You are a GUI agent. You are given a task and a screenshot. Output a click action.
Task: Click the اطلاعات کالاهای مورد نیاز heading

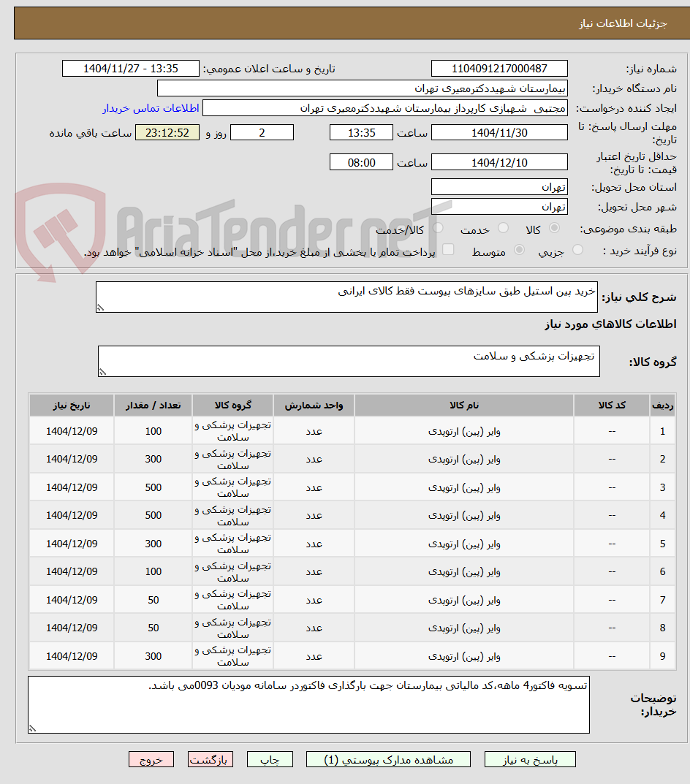(x=610, y=324)
